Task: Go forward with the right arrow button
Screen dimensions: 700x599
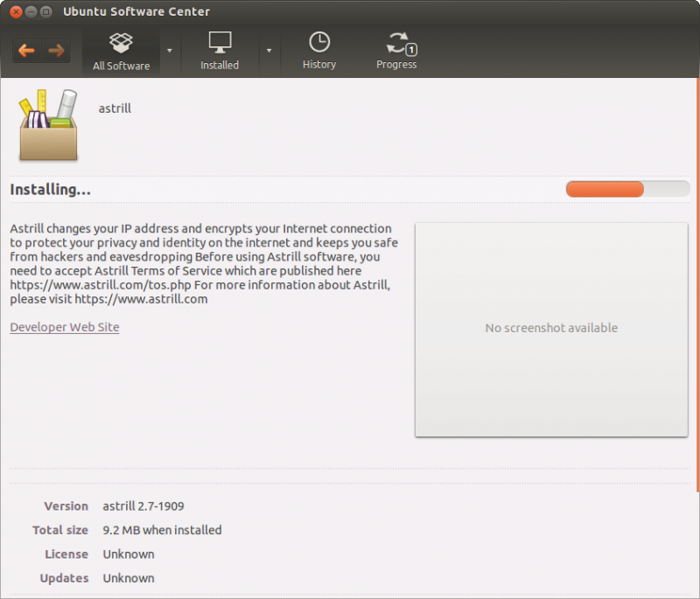Action: pyautogui.click(x=56, y=51)
